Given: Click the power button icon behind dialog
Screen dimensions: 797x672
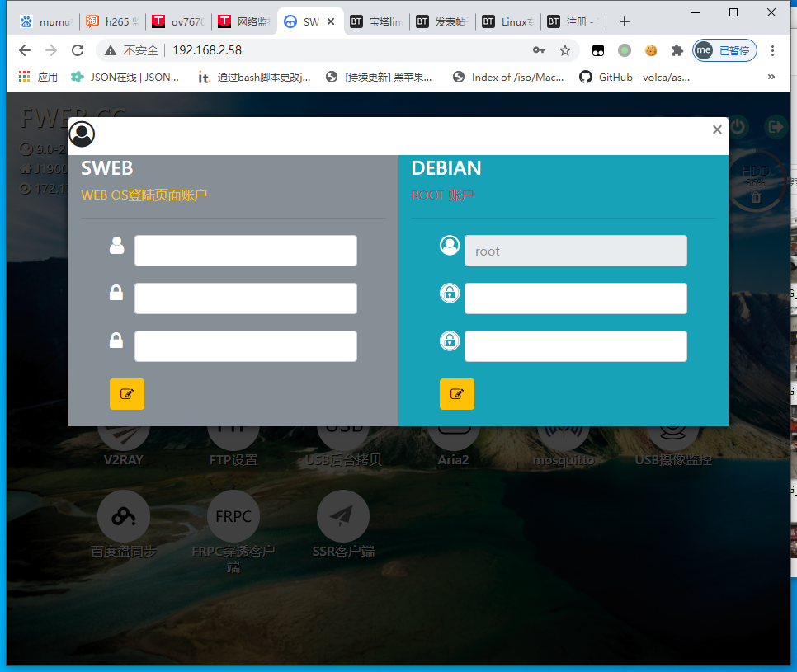Looking at the screenshot, I should point(738,126).
